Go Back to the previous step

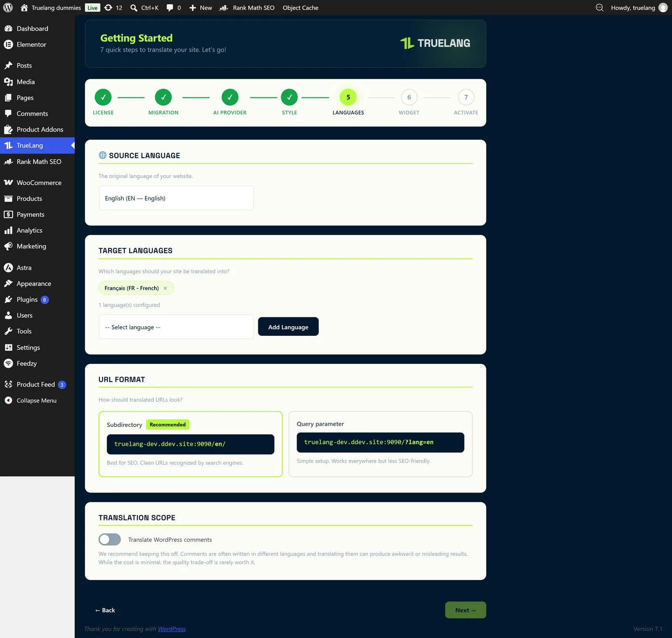(105, 610)
